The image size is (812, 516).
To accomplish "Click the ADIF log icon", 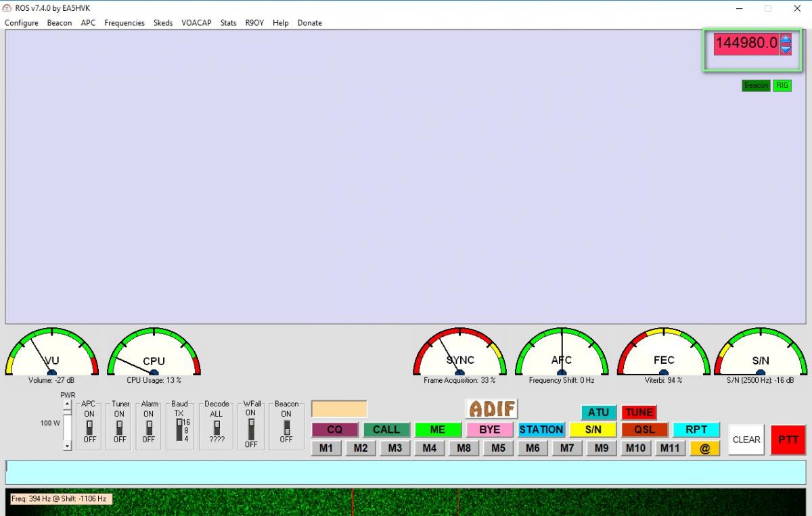I will pos(492,408).
